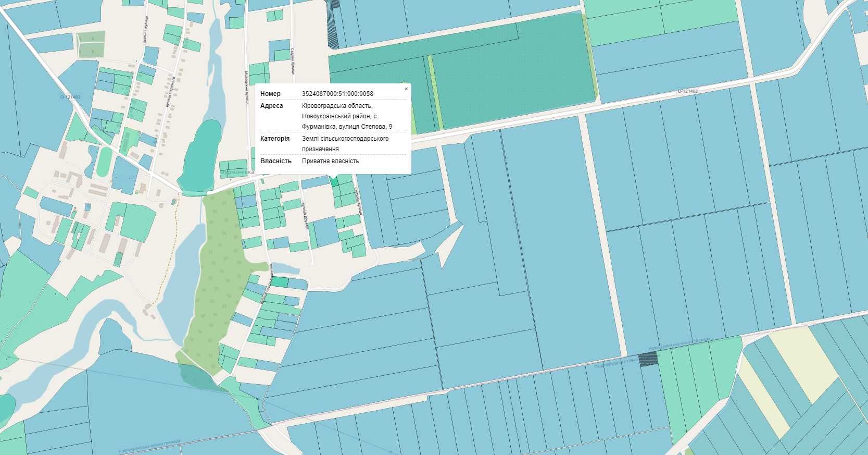Select the highlighted parcel beneath the popup pointer
Image resolution: width=868 pixels, height=455 pixels.
click(x=334, y=181)
